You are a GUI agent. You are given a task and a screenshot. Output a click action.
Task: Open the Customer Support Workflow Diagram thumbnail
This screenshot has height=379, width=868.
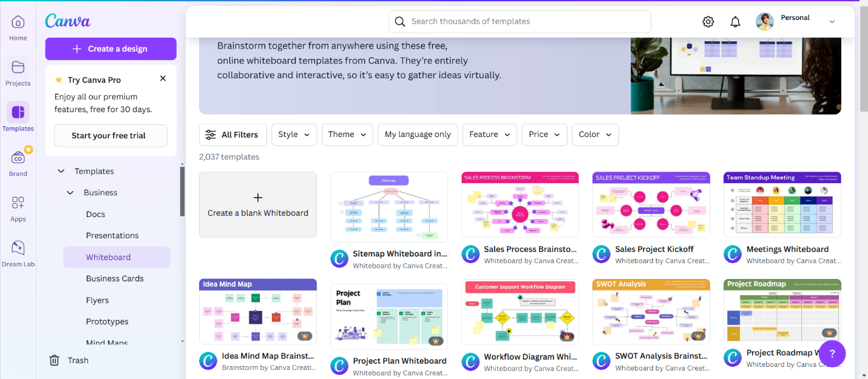coord(520,312)
